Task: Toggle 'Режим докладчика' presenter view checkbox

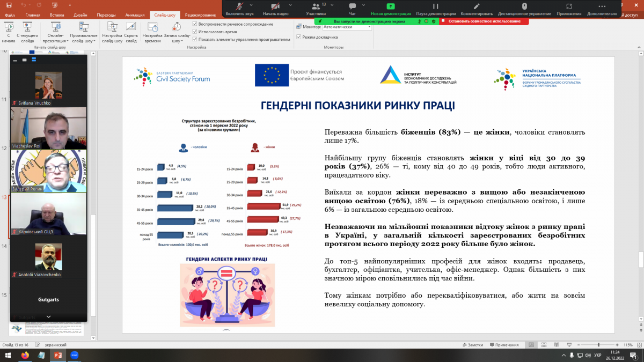Action: pos(298,37)
